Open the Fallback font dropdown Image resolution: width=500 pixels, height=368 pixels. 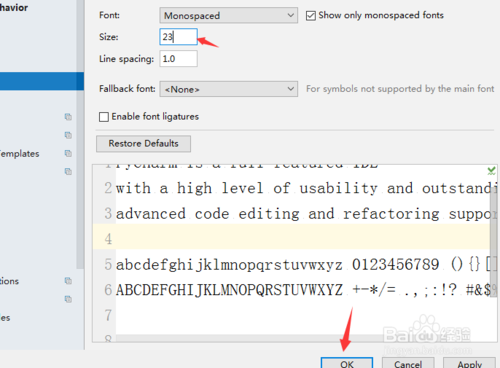pyautogui.click(x=228, y=89)
